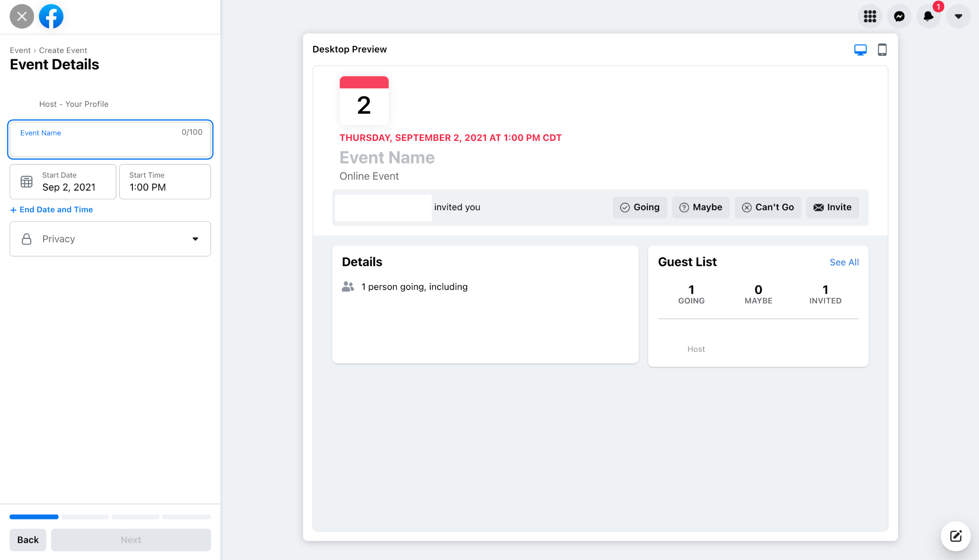
Task: Open the account menu arrow
Action: tap(958, 16)
